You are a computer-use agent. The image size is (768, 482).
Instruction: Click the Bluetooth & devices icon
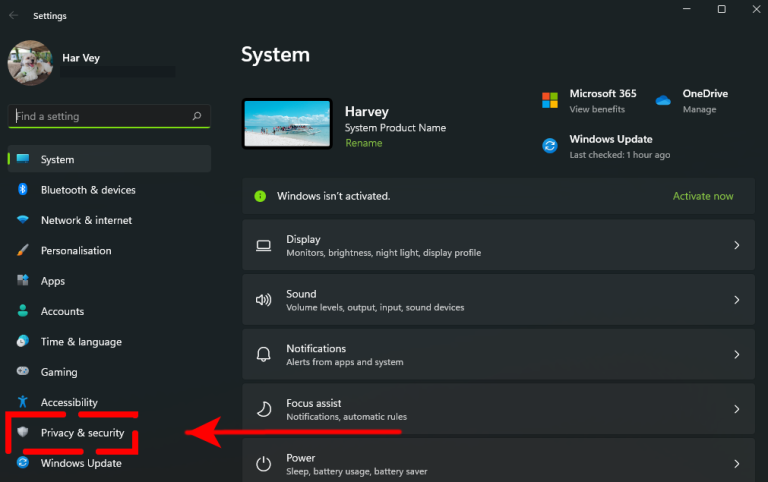(23, 189)
